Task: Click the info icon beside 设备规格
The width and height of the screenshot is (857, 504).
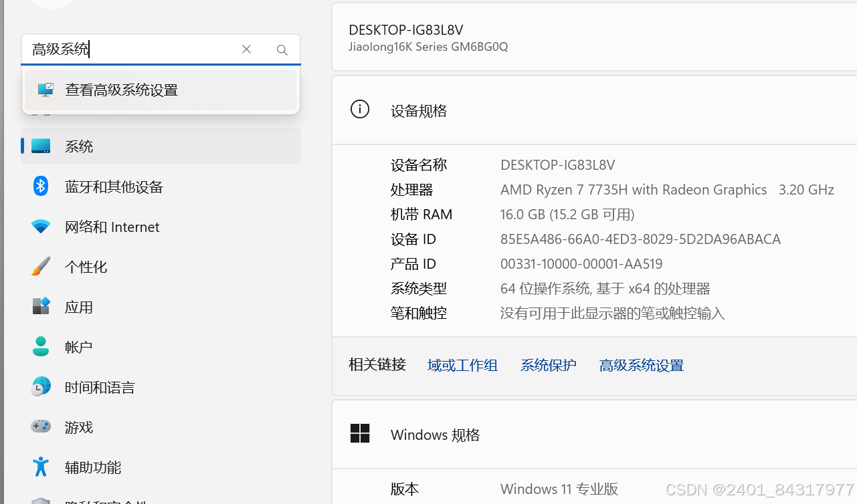Action: point(360,110)
